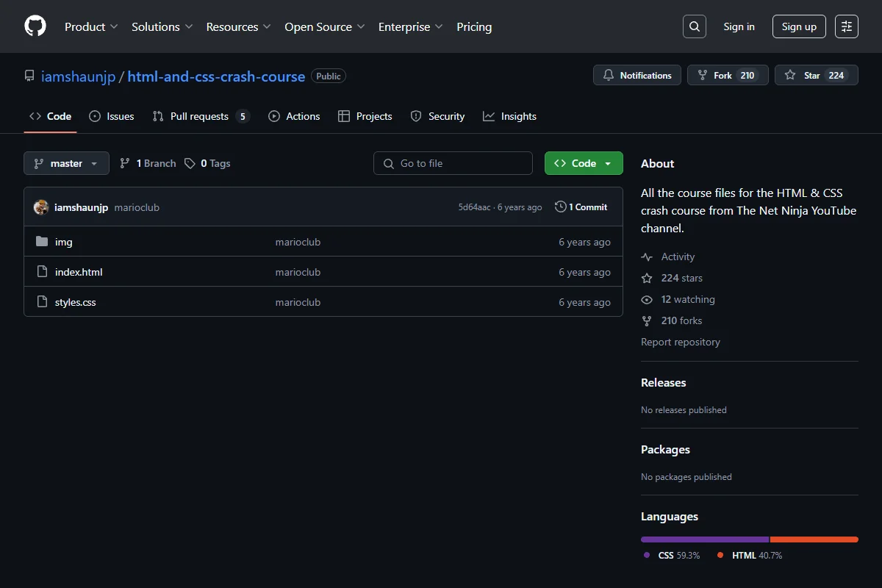Click the CSS purple language bar segment

pyautogui.click(x=705, y=539)
